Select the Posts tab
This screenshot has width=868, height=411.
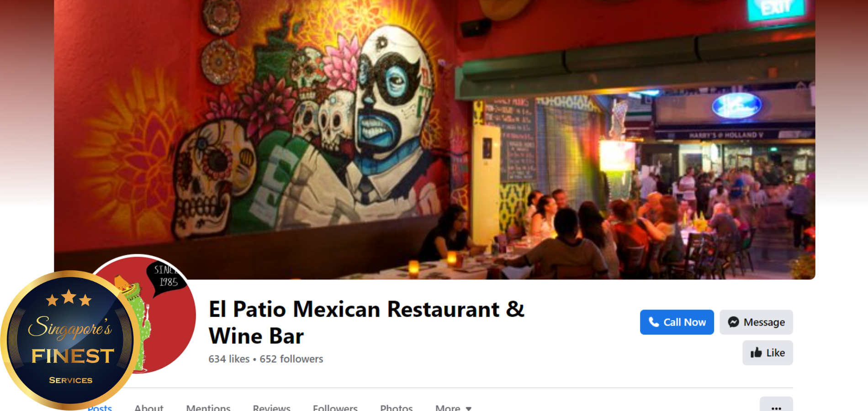100,407
